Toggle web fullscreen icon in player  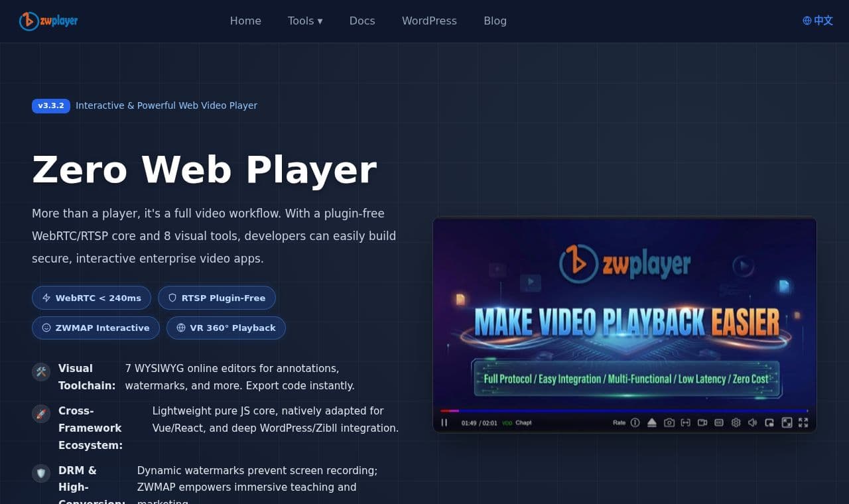coord(787,422)
